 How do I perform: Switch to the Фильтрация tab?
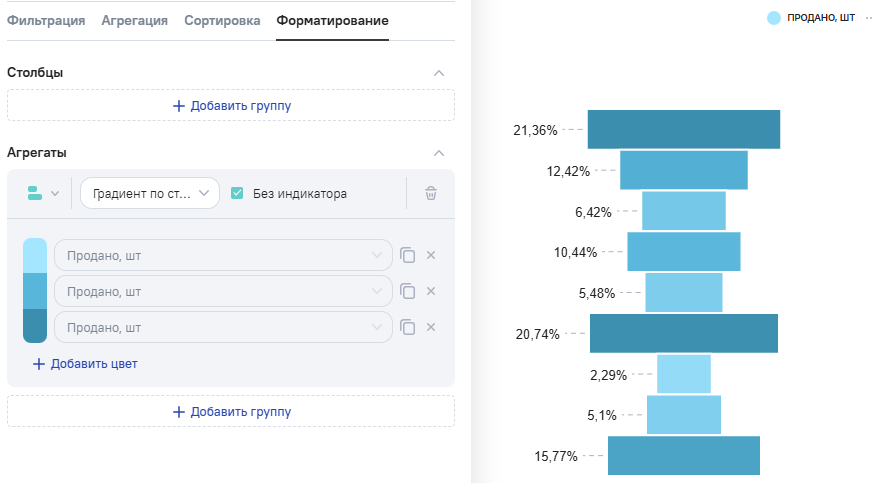tap(46, 20)
